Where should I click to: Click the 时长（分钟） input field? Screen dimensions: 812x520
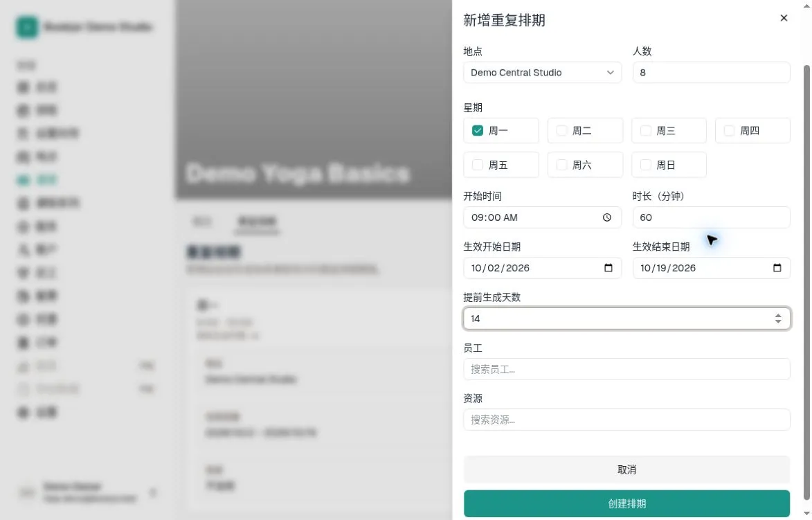pos(711,217)
